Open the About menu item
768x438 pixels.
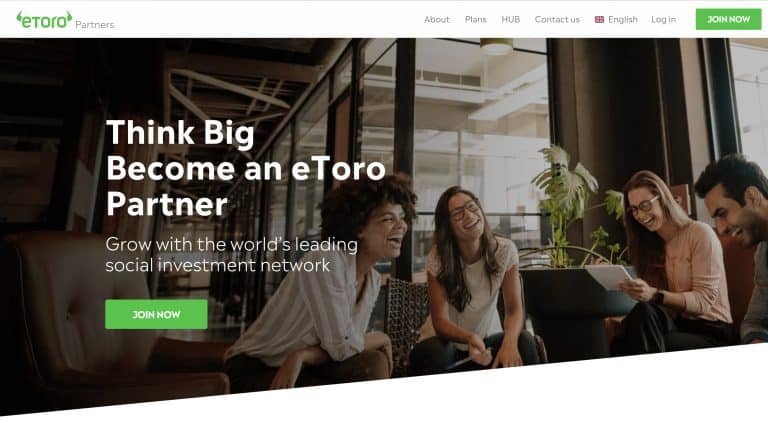tap(436, 20)
